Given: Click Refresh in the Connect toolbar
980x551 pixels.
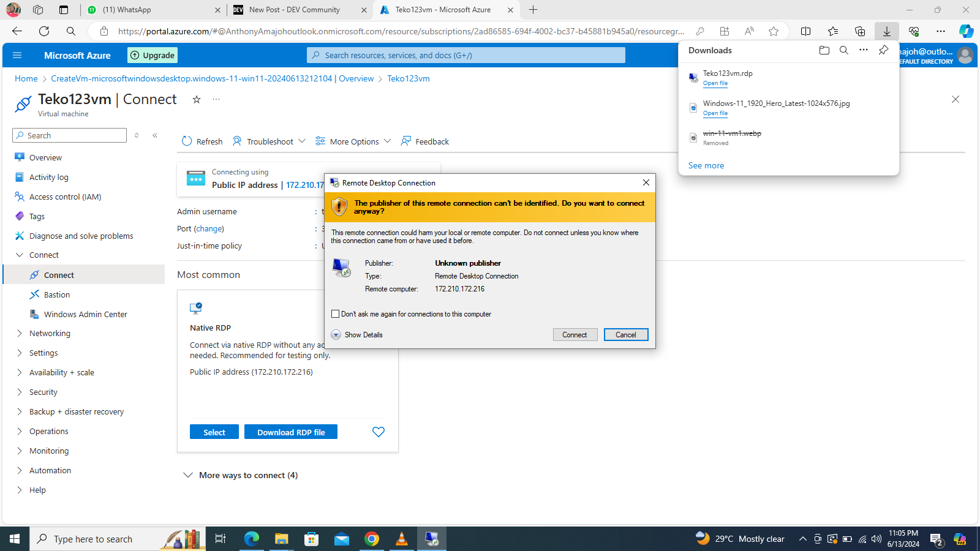Looking at the screenshot, I should [202, 141].
